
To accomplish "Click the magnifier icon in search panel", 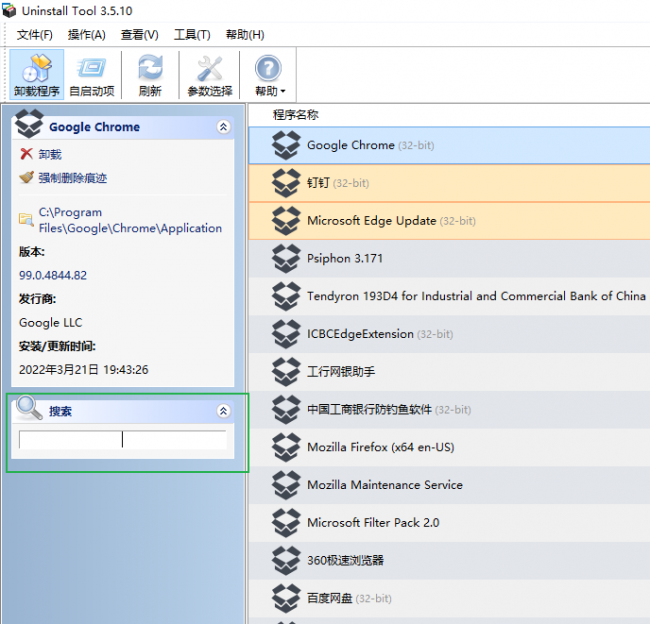I will pos(29,408).
